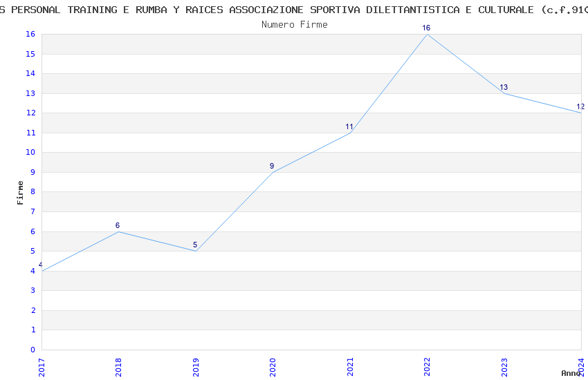Click the x-axis year 2020
Viewport: 588px width, 380px height.
273,368
